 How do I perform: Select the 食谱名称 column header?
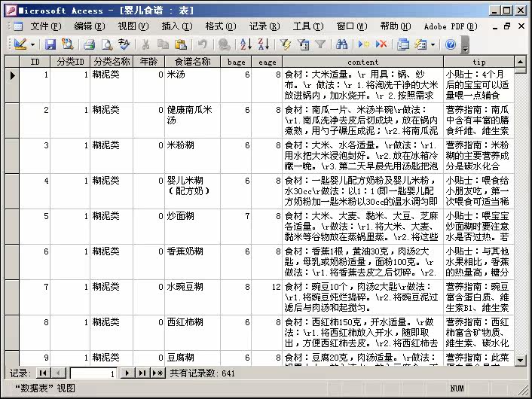(192, 62)
